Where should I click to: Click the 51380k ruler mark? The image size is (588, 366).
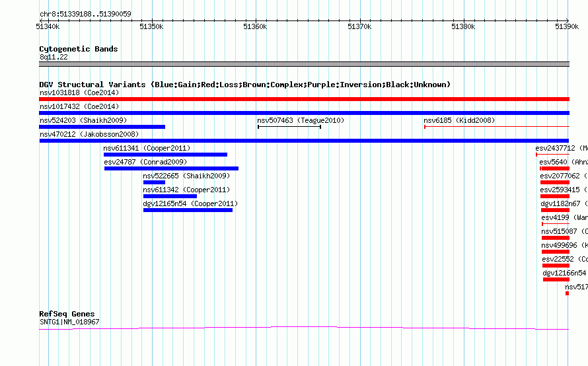[464, 26]
